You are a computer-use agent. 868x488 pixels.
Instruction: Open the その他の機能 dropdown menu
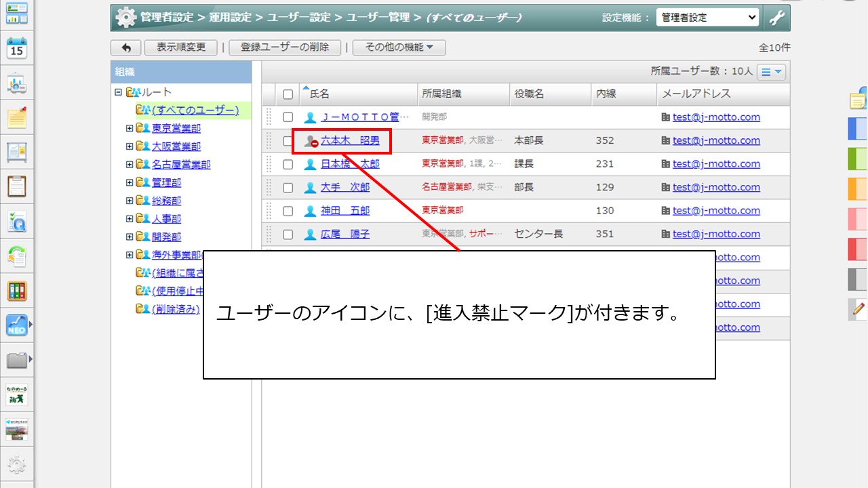399,47
